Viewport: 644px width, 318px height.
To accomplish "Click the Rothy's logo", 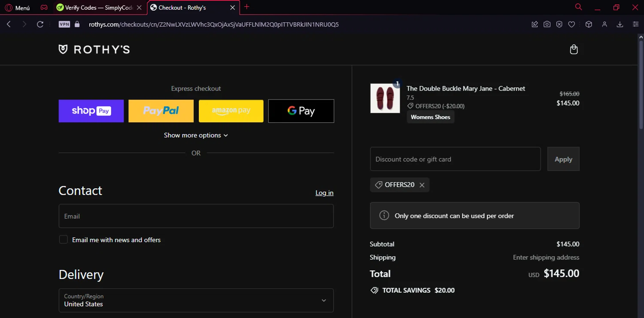I will (x=94, y=49).
